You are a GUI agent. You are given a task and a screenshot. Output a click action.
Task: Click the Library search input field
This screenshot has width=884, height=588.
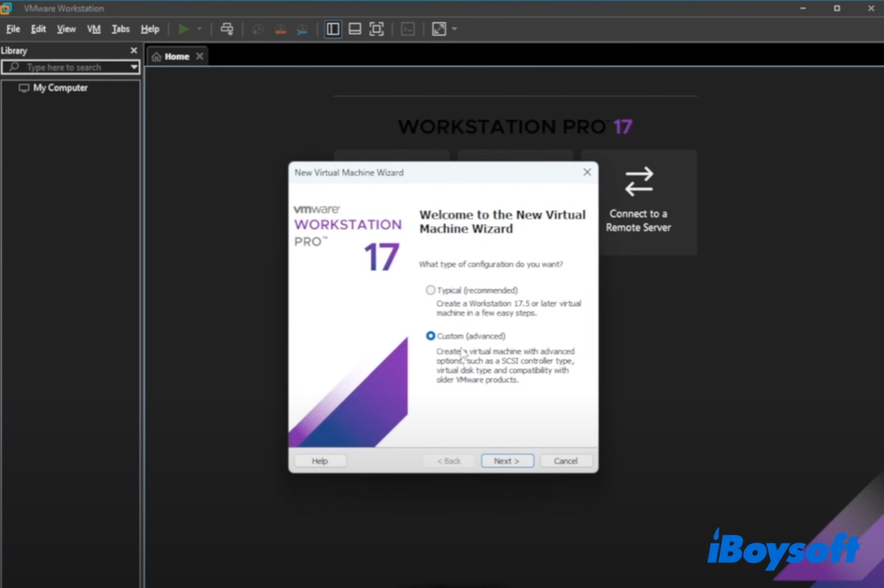[x=70, y=67]
